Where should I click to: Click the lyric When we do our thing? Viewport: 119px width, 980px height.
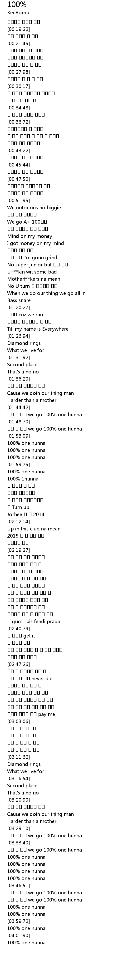pos(46,293)
